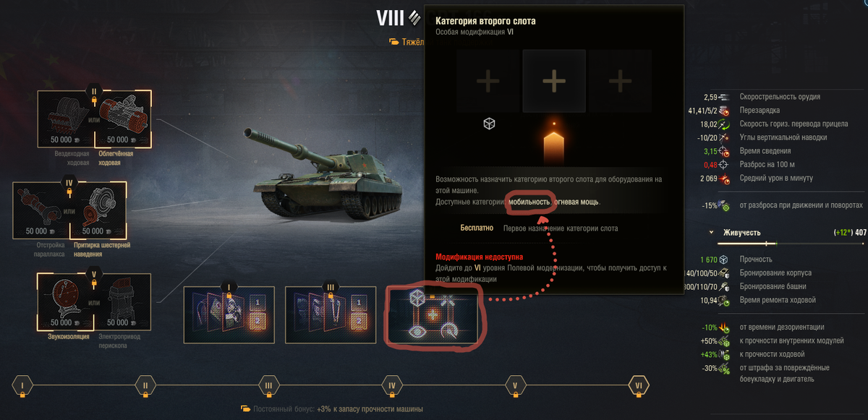Select level IV node on progress bar
This screenshot has height=420, width=868.
(x=391, y=386)
